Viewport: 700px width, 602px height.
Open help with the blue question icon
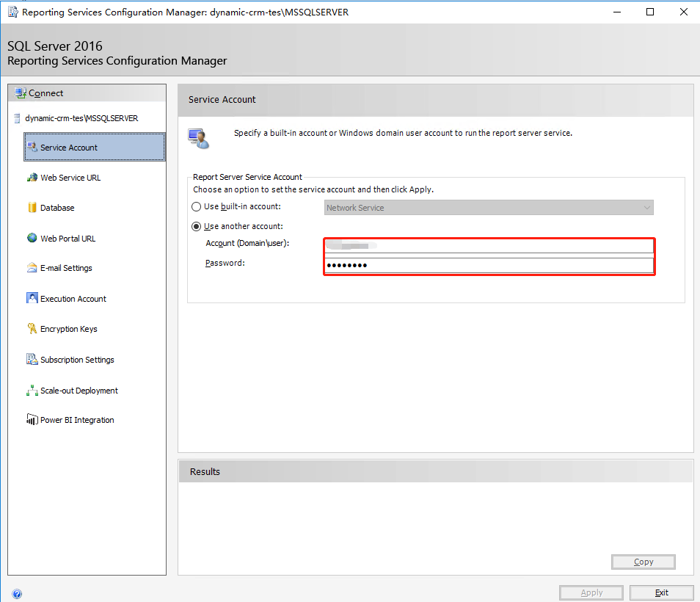pos(17,593)
